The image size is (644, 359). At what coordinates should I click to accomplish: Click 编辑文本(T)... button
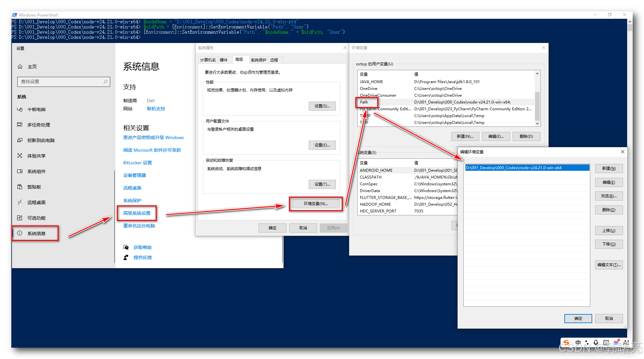[609, 265]
